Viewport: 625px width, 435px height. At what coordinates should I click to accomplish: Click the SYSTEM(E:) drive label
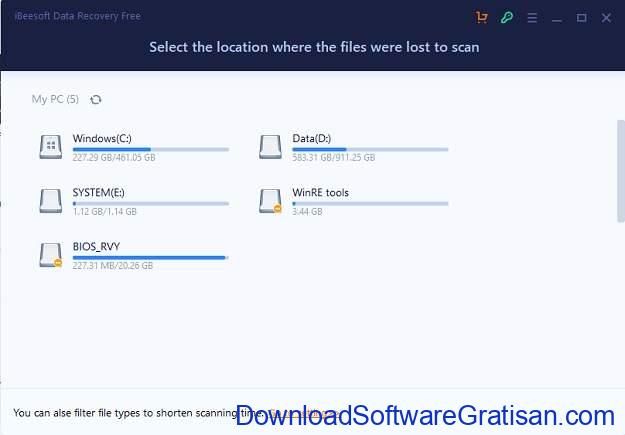[98, 193]
